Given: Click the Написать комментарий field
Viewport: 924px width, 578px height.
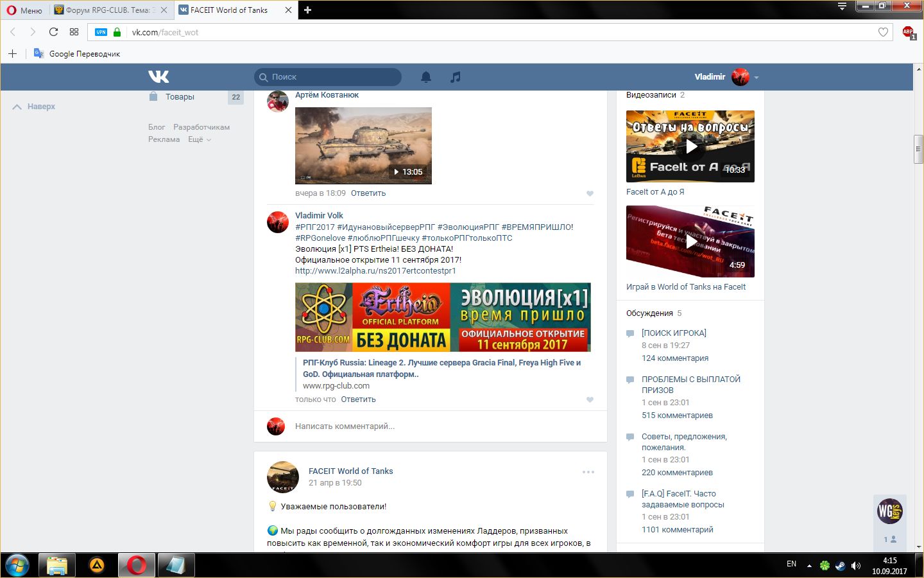Looking at the screenshot, I should tap(443, 426).
